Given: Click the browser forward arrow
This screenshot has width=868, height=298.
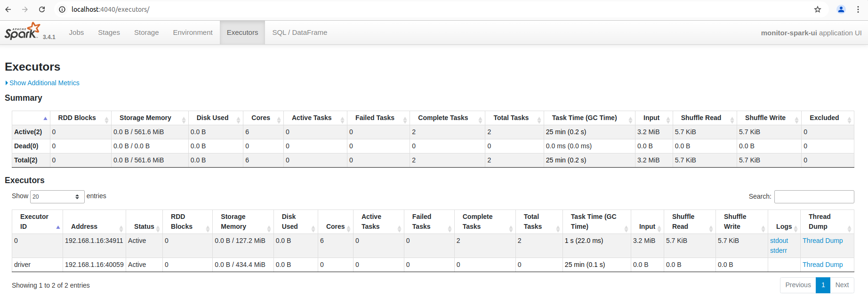Looking at the screenshot, I should pos(25,9).
